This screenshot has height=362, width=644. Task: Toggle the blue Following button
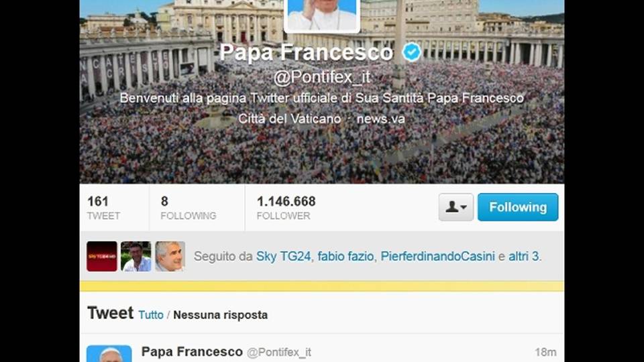coord(518,207)
